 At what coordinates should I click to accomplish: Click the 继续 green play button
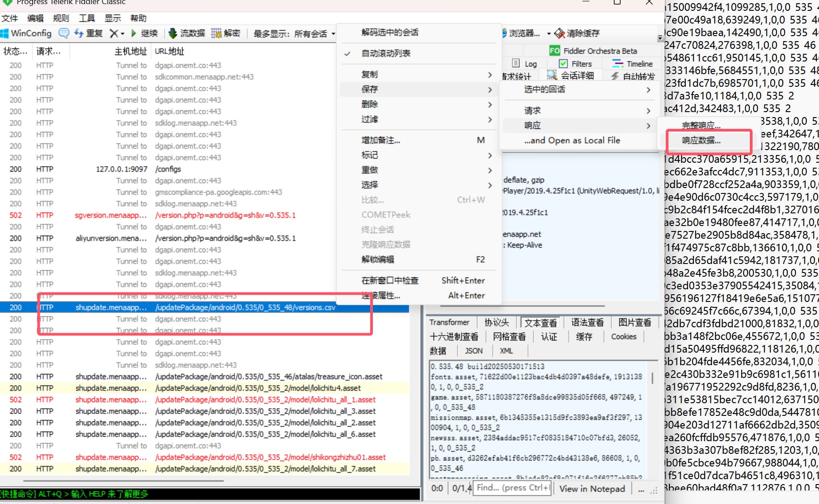144,33
